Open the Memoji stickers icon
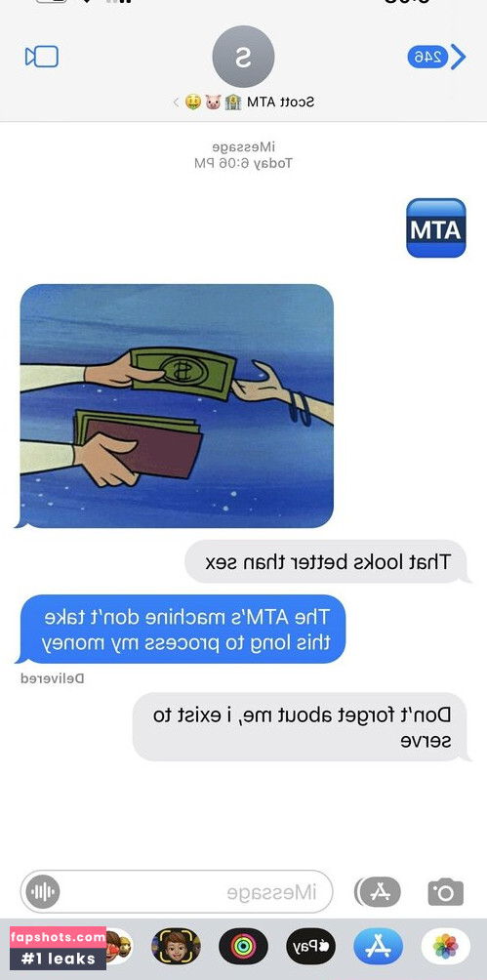The height and width of the screenshot is (980, 487). [176, 946]
